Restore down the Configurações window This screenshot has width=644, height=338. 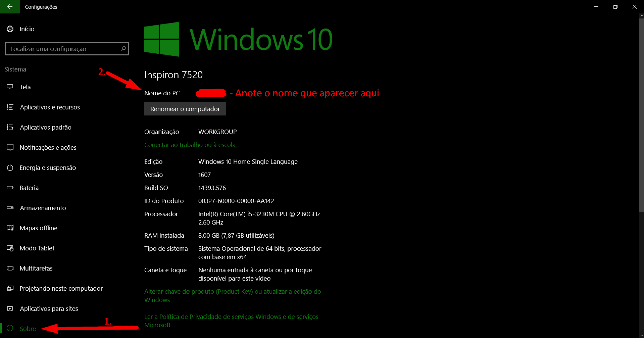click(x=615, y=7)
